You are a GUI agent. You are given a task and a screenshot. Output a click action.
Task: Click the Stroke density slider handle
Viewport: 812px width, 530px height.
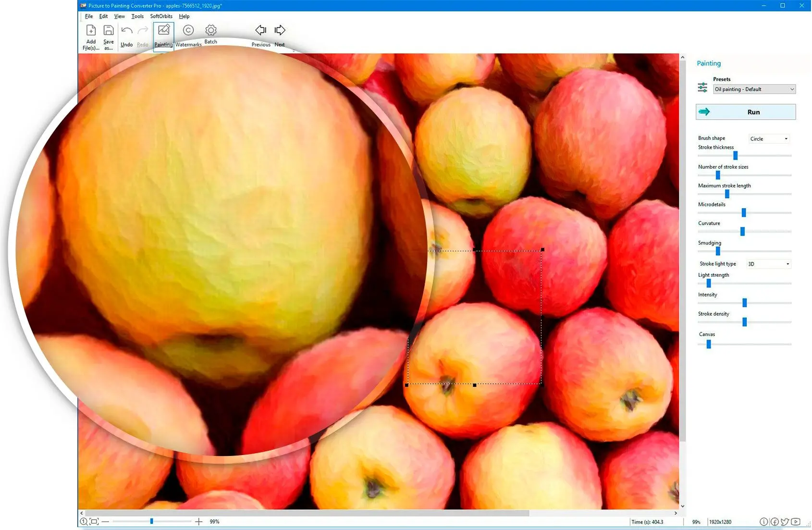click(x=745, y=322)
